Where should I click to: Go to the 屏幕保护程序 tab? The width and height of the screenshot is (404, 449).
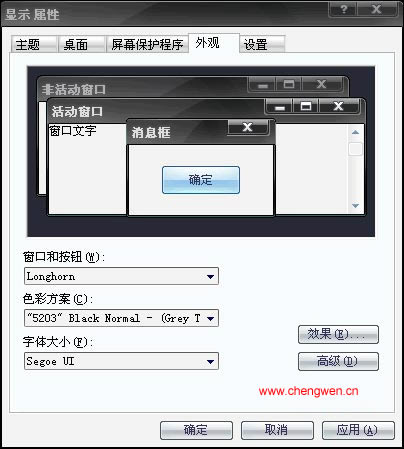pos(147,44)
